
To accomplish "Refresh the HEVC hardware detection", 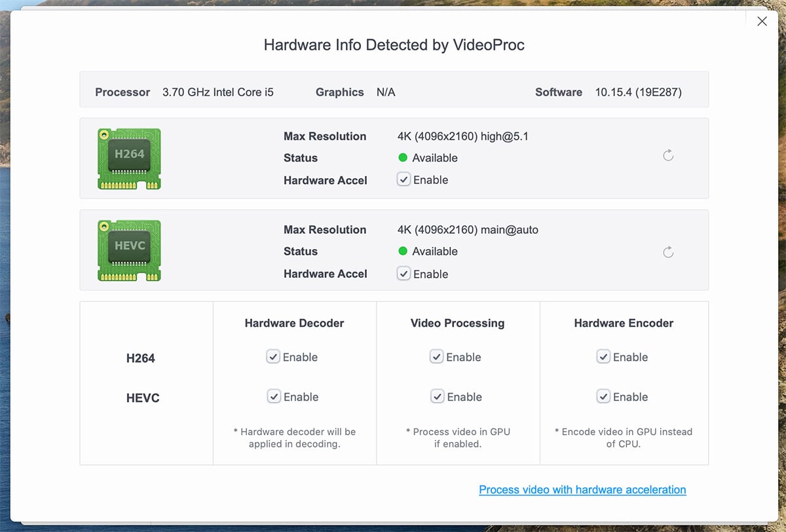I will pos(668,252).
